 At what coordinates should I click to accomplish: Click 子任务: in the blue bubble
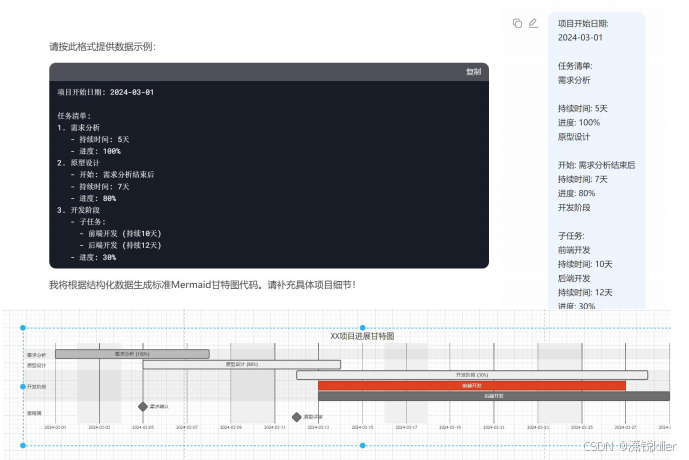tap(571, 236)
